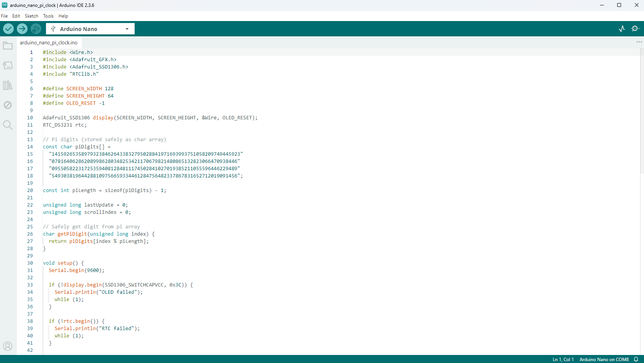Open the Edit menu

(16, 16)
